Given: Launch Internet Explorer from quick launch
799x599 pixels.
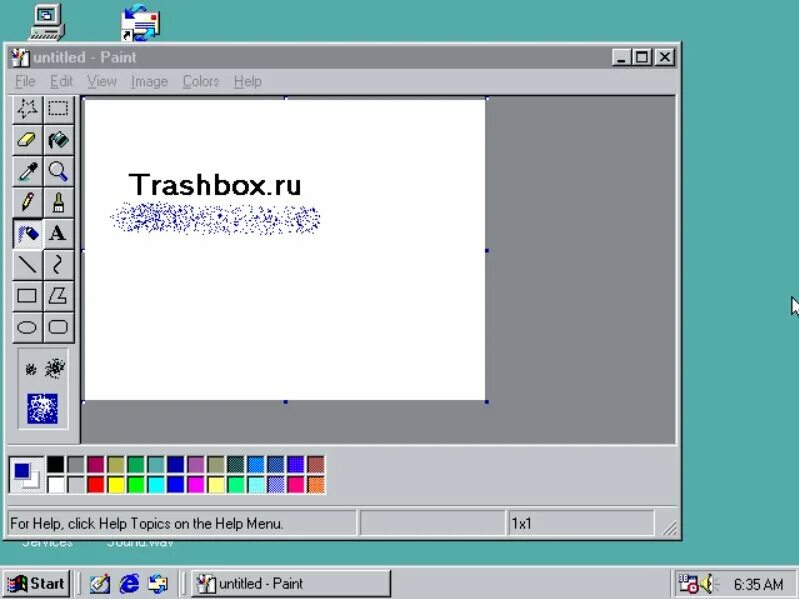Looking at the screenshot, I should point(129,584).
